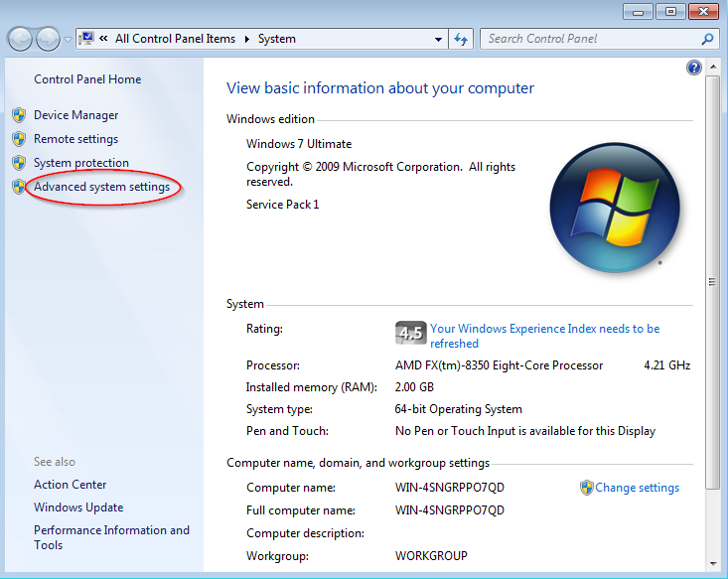
Task: Open Advanced system settings
Action: pos(101,187)
